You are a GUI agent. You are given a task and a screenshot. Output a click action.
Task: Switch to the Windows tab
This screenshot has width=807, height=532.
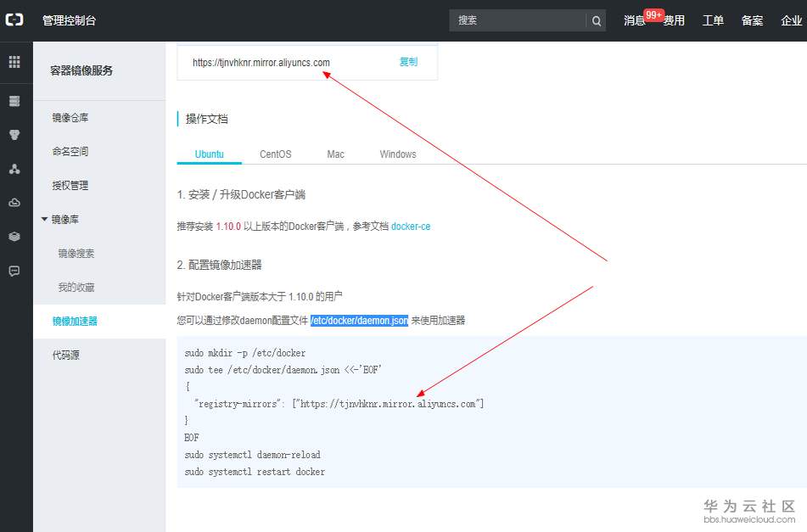398,154
